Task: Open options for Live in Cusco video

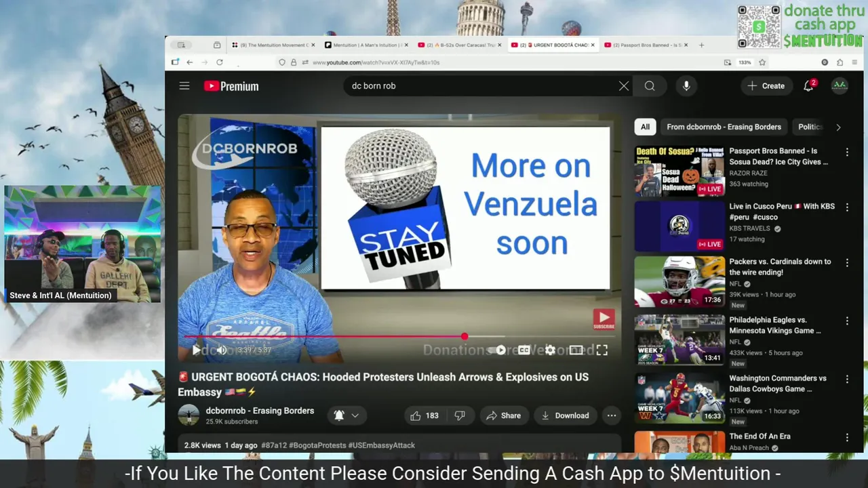Action: click(846, 207)
